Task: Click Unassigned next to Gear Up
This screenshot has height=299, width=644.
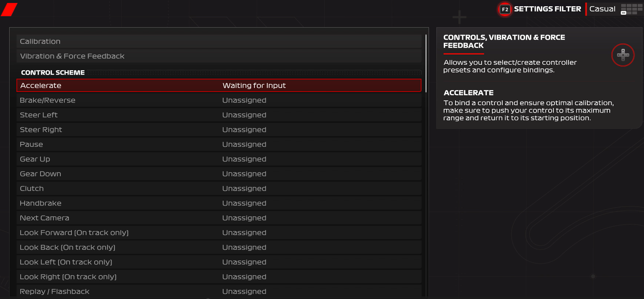Action: (244, 159)
